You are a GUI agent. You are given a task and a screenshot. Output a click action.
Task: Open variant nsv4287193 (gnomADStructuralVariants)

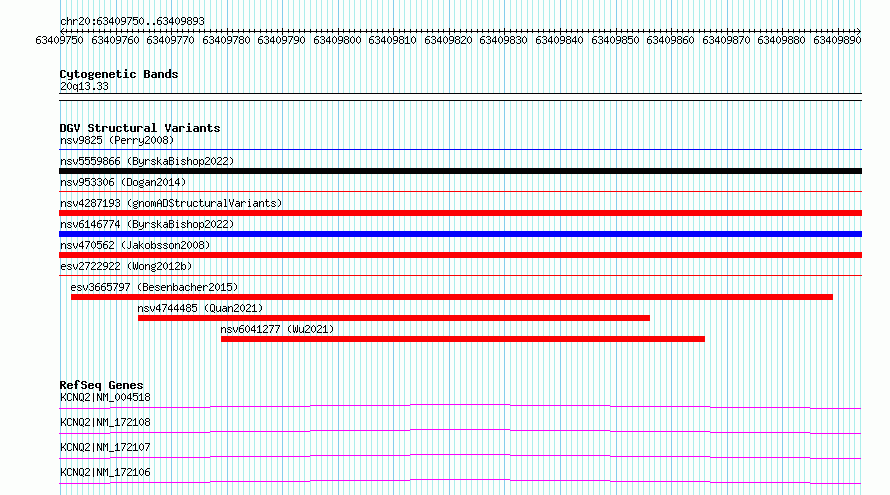pos(171,203)
